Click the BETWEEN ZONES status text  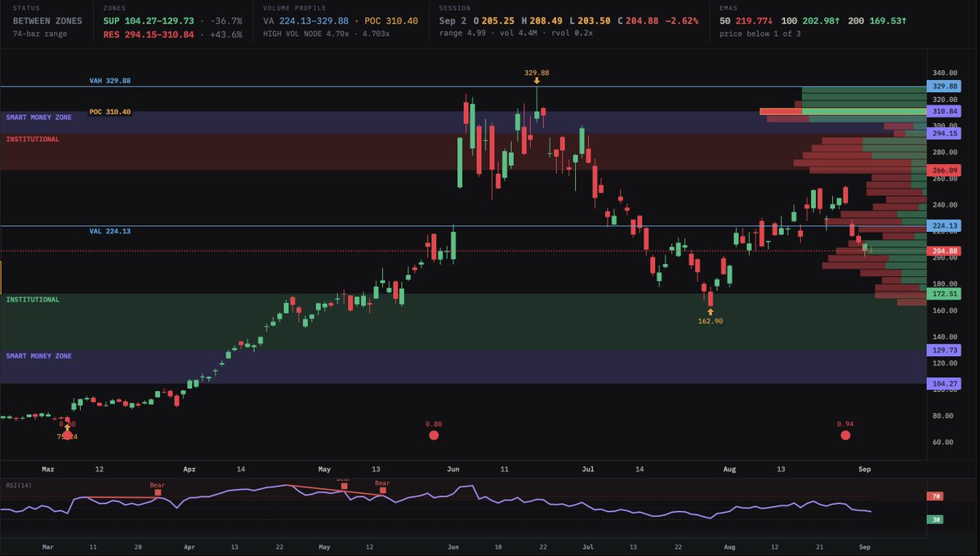coord(47,21)
